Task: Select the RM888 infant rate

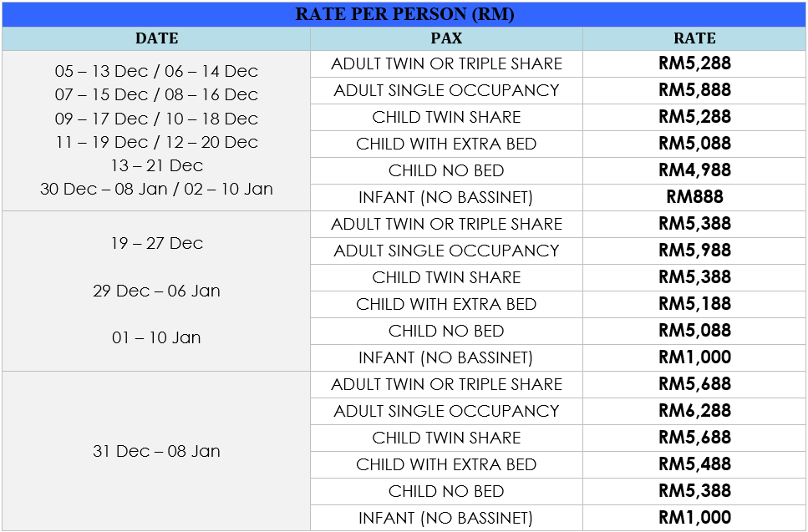Action: pyautogui.click(x=694, y=197)
